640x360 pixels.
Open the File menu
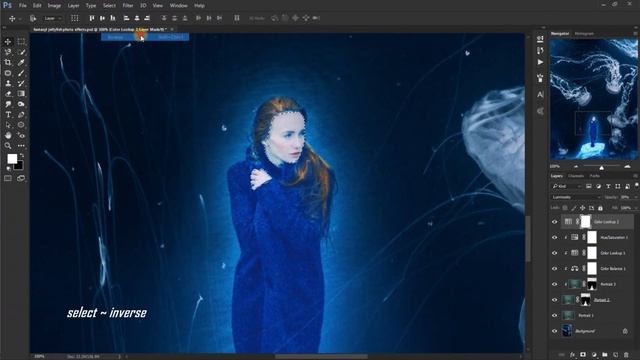pyautogui.click(x=22, y=6)
